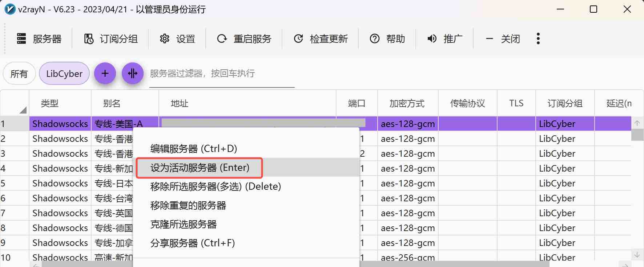
Task: Click the scroll down arrow of the vertical scrollbar
Action: [637, 255]
